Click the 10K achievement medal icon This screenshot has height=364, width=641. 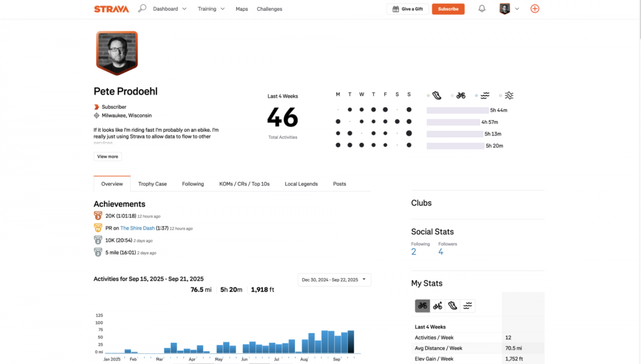(98, 240)
